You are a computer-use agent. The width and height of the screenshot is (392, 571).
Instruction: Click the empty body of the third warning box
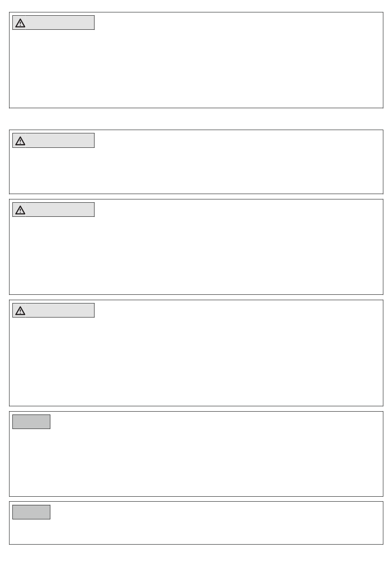tap(196, 255)
